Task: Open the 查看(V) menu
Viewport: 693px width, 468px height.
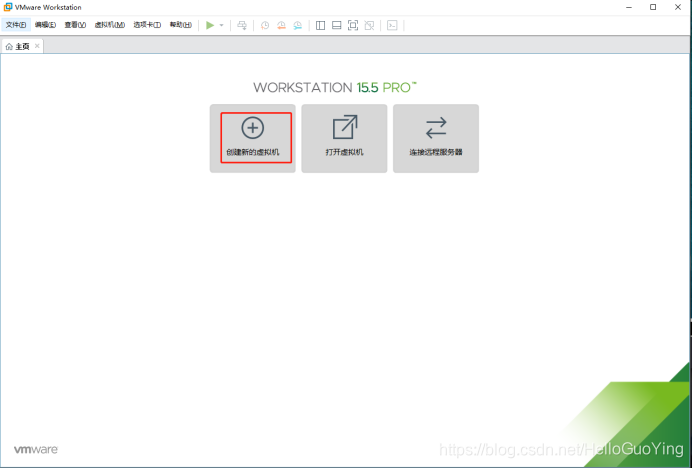Action: point(75,25)
